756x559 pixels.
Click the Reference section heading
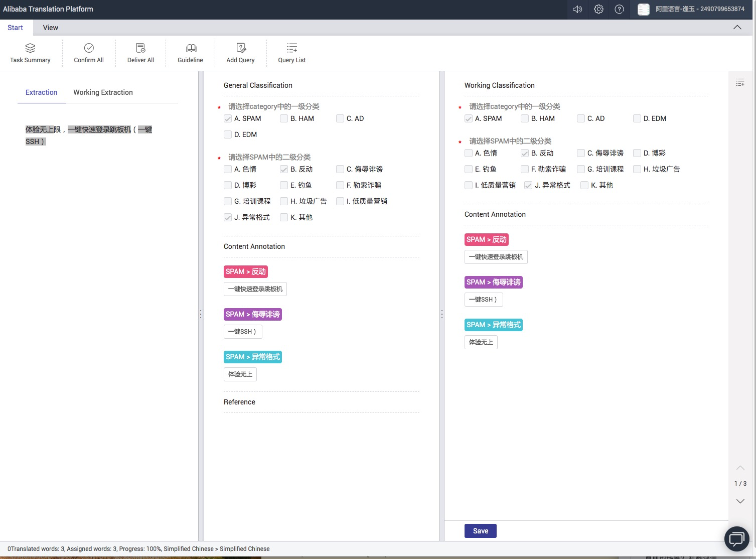click(x=239, y=402)
